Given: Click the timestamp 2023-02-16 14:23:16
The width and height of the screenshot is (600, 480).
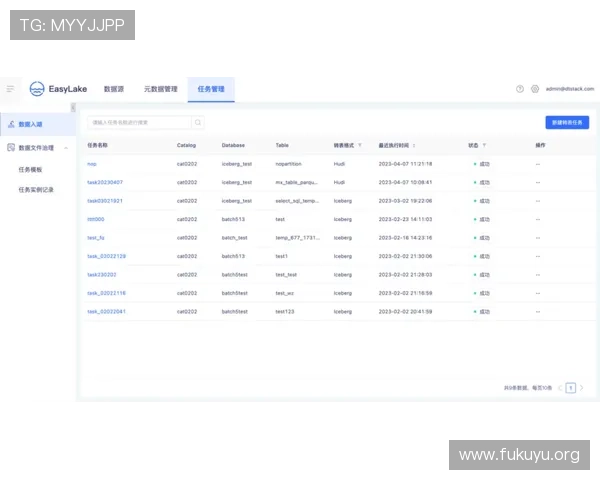Looking at the screenshot, I should pyautogui.click(x=405, y=238).
